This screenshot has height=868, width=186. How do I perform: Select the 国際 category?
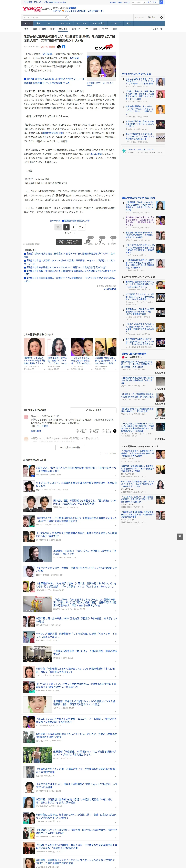pos(44,29)
